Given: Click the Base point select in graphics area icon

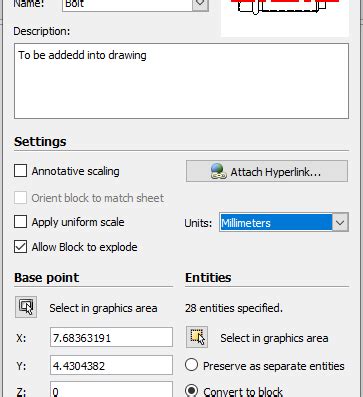Looking at the screenshot, I should (26, 307).
